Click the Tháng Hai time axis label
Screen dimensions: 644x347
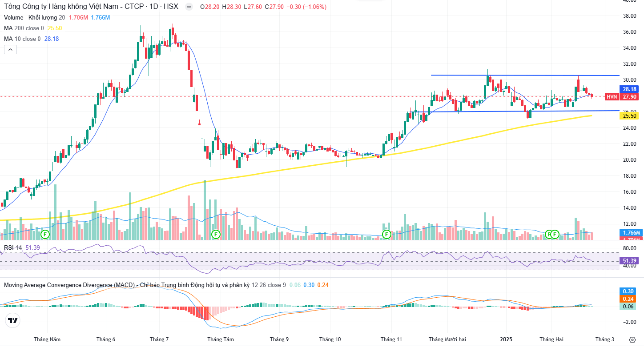tap(551, 339)
